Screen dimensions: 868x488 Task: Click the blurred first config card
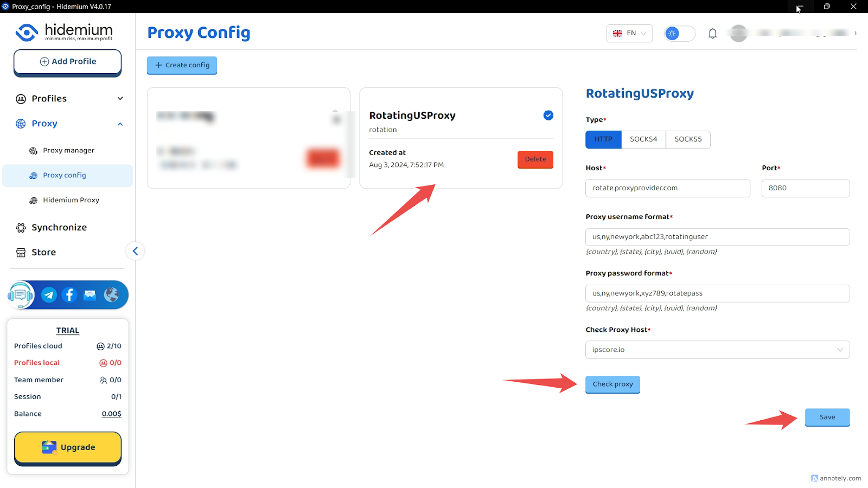click(x=248, y=138)
